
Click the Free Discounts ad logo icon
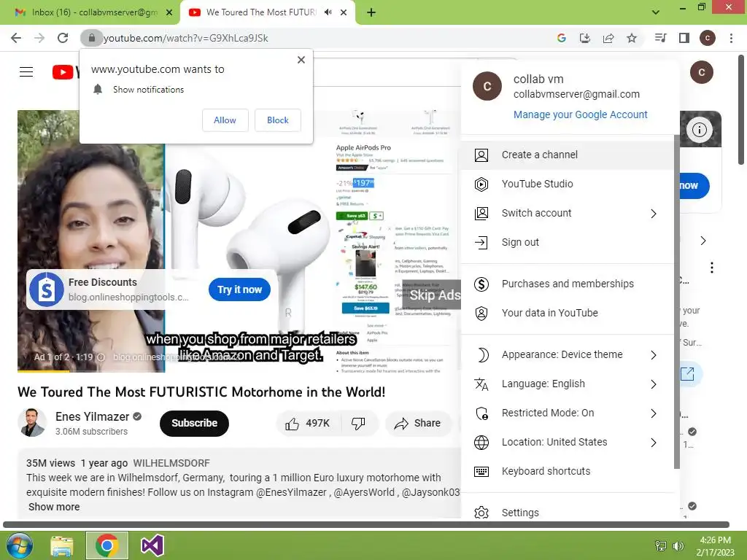[46, 289]
